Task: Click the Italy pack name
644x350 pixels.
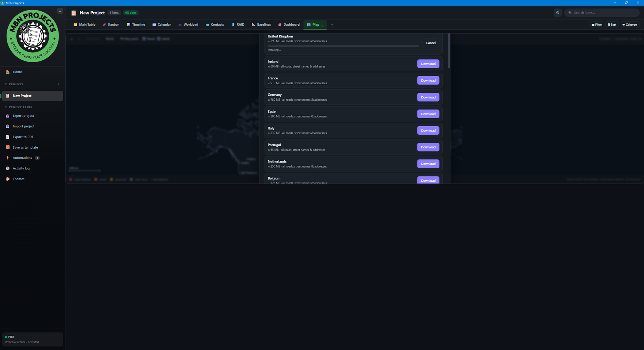Action: point(271,128)
